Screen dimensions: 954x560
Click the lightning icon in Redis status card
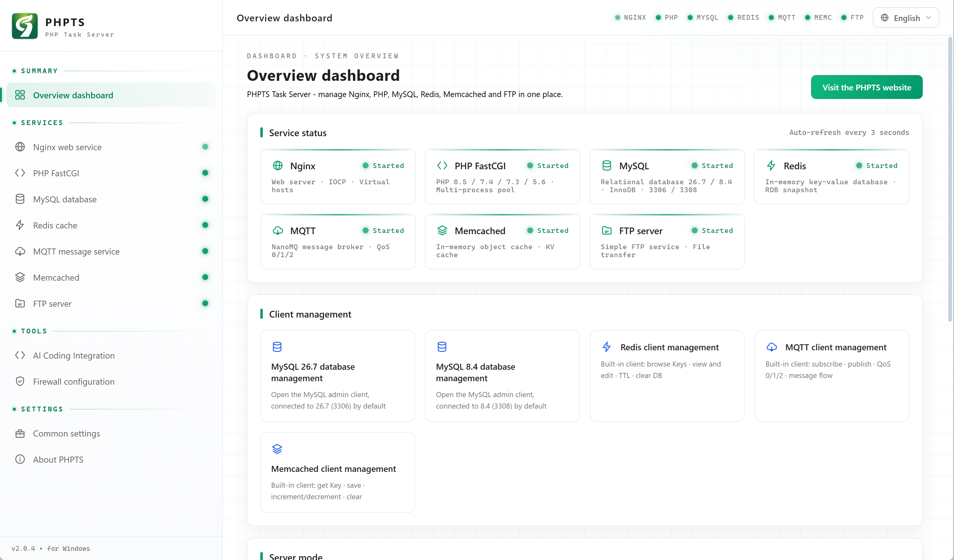tap(771, 165)
